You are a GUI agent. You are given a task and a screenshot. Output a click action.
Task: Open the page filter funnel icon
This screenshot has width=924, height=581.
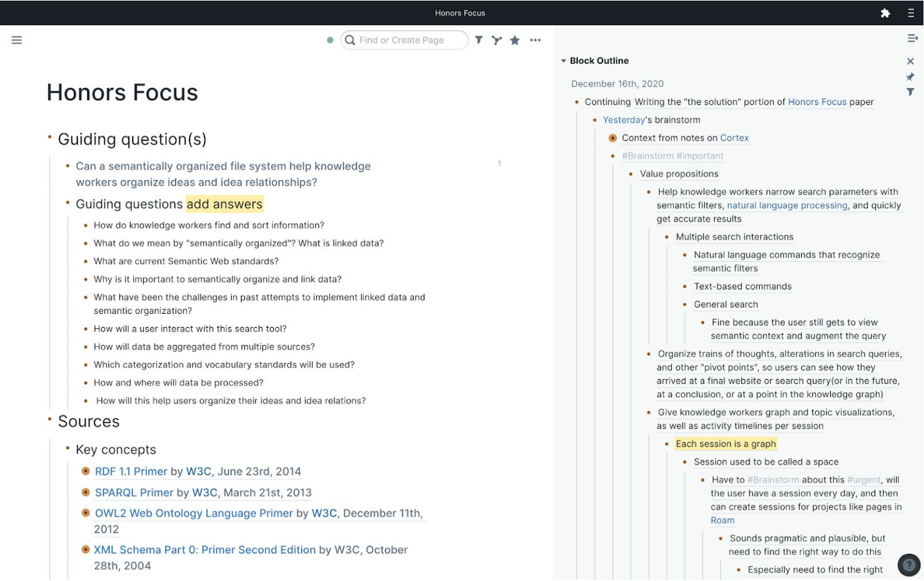pyautogui.click(x=478, y=40)
